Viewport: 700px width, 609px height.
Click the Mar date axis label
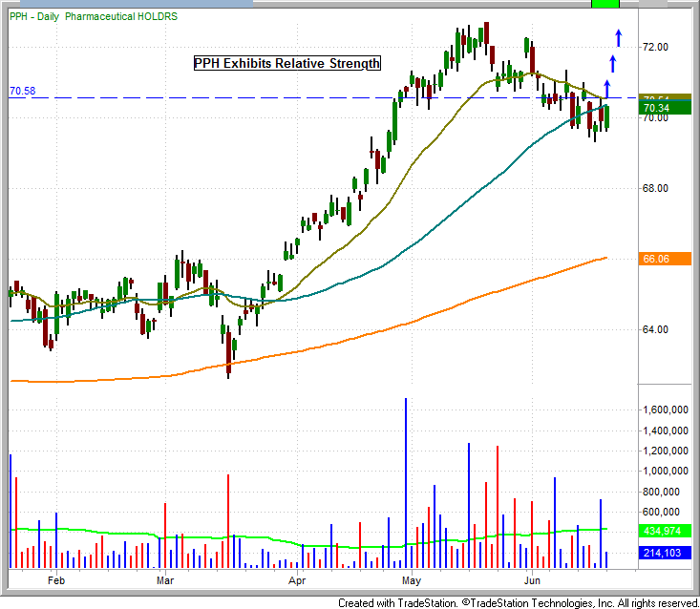click(x=165, y=580)
